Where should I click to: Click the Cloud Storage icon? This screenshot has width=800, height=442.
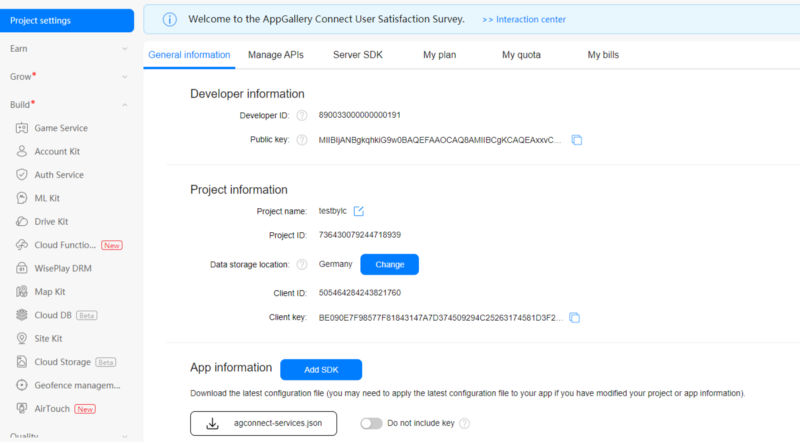click(x=21, y=362)
